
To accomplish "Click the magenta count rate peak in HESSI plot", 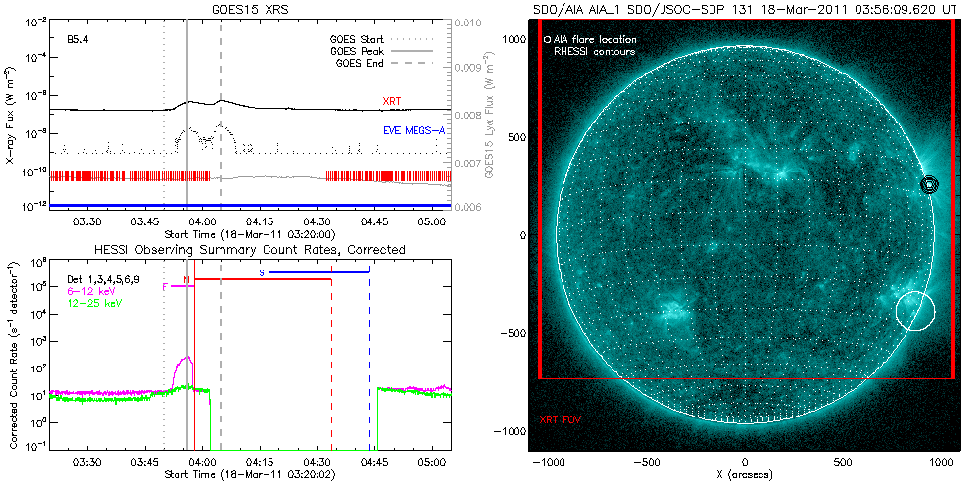I will pyautogui.click(x=186, y=359).
